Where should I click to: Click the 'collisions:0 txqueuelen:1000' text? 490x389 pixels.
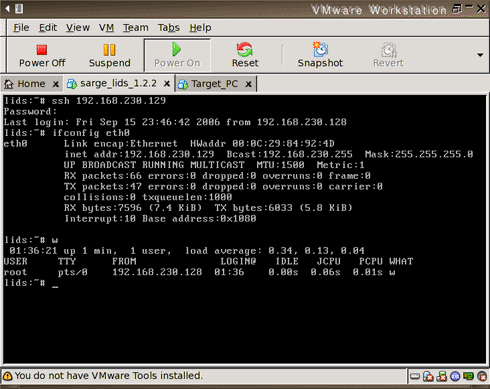(148, 197)
